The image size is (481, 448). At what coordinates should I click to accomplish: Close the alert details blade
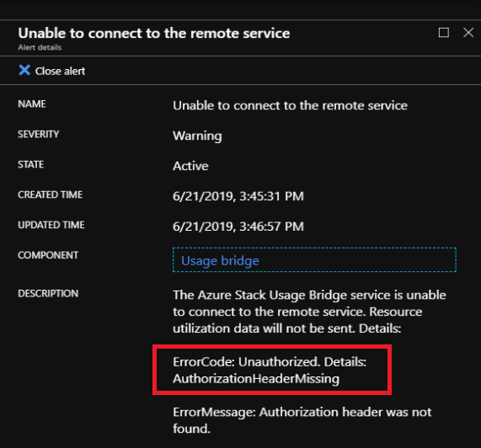click(x=468, y=33)
